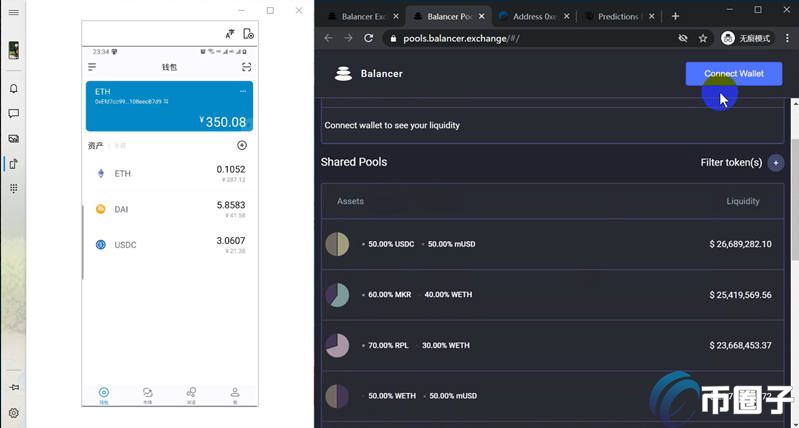
Task: Open hamburger menu in phone mirroring sidebar
Action: click(x=14, y=12)
